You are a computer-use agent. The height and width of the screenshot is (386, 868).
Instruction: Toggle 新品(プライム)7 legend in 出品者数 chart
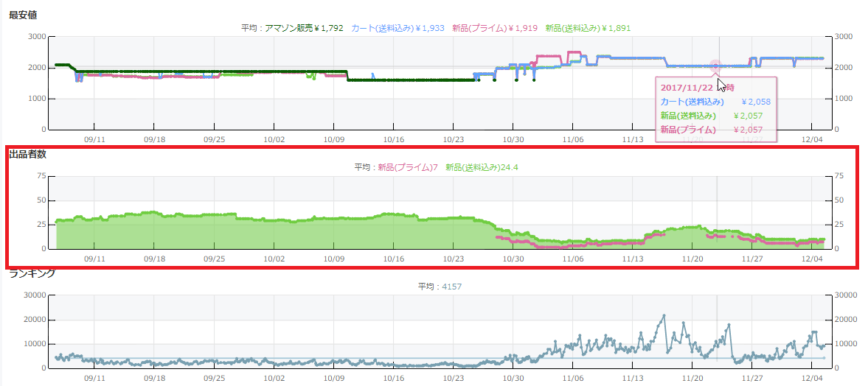tap(408, 167)
